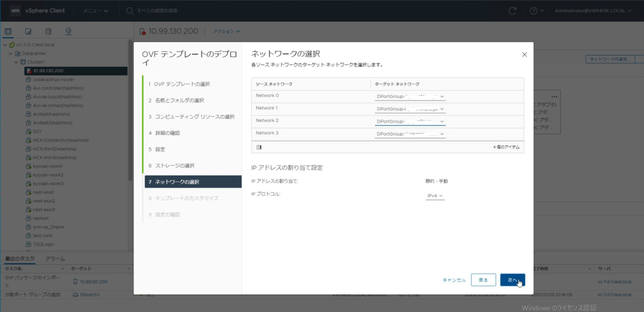
Task: Click the Network 0 source row text
Action: click(x=267, y=96)
